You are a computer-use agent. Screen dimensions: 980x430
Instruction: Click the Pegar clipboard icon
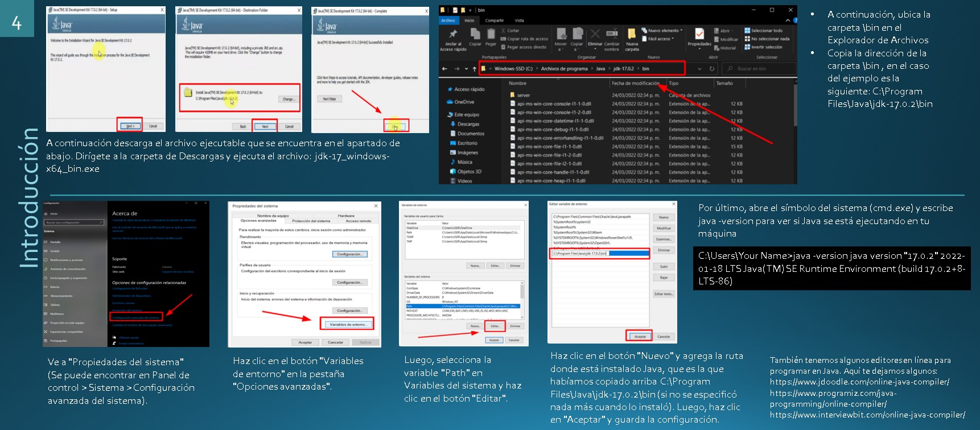(x=491, y=35)
